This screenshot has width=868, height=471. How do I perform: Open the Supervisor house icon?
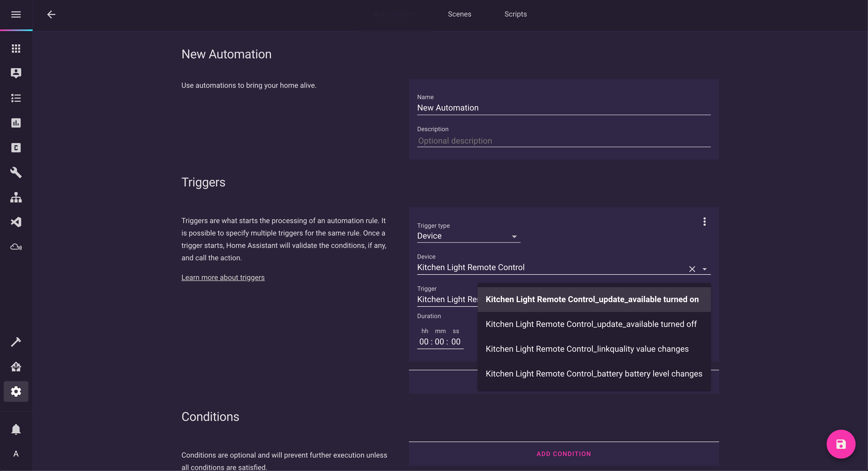coord(16,367)
